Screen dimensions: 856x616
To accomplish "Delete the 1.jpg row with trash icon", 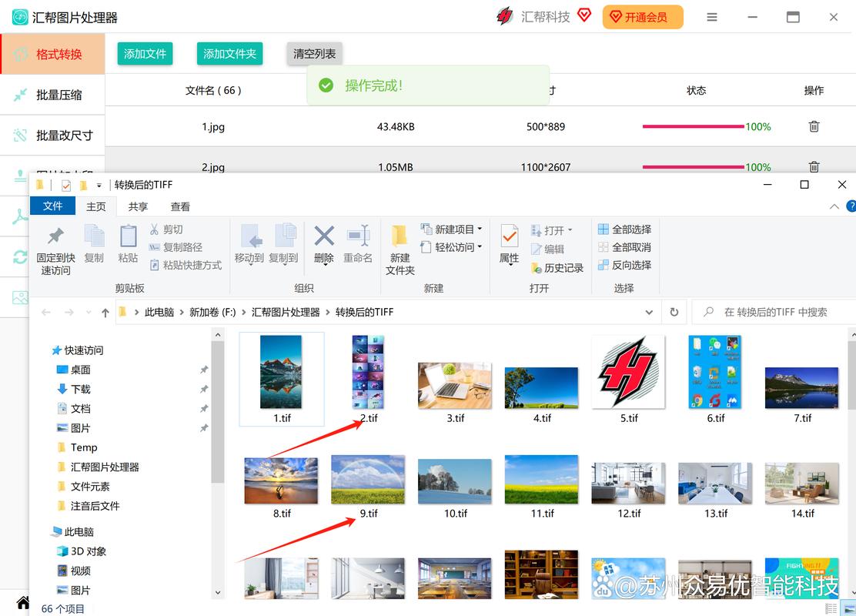I will click(814, 127).
